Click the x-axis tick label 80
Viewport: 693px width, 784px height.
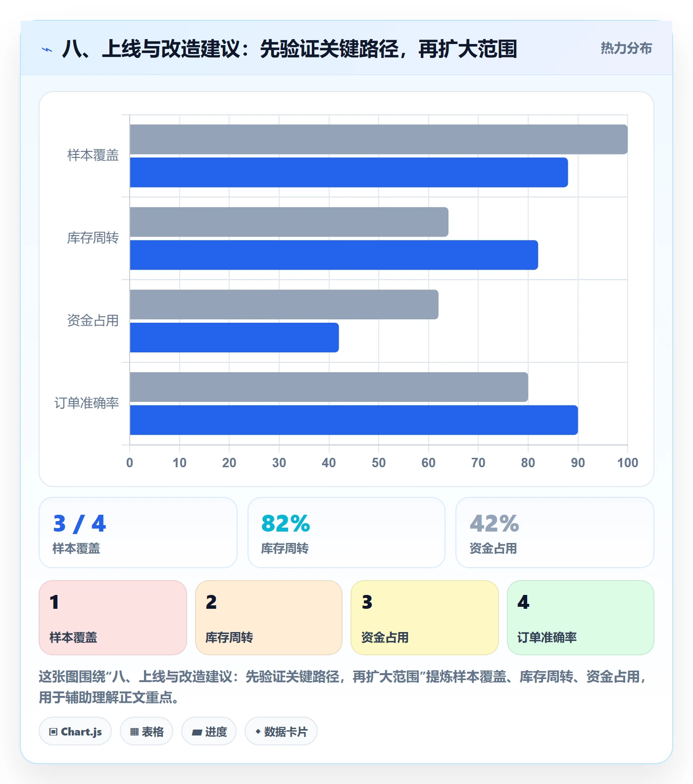pos(528,463)
